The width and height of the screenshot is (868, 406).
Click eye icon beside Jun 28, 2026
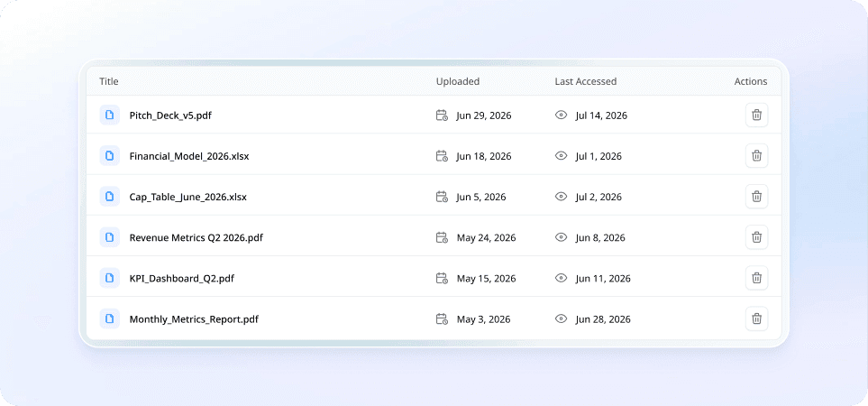(562, 318)
